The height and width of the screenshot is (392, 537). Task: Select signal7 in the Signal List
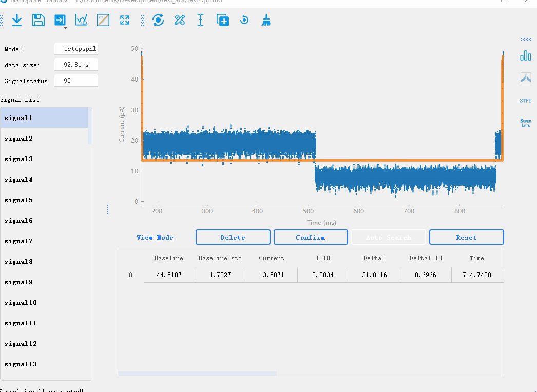click(x=44, y=241)
